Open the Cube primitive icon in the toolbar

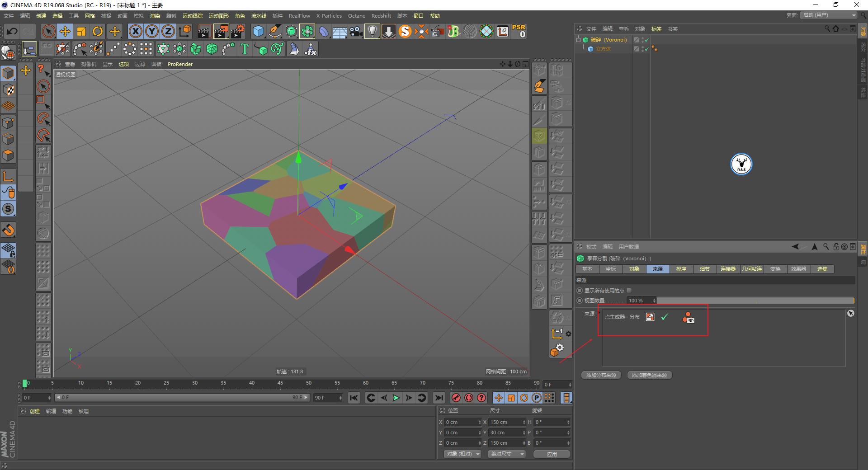click(259, 31)
